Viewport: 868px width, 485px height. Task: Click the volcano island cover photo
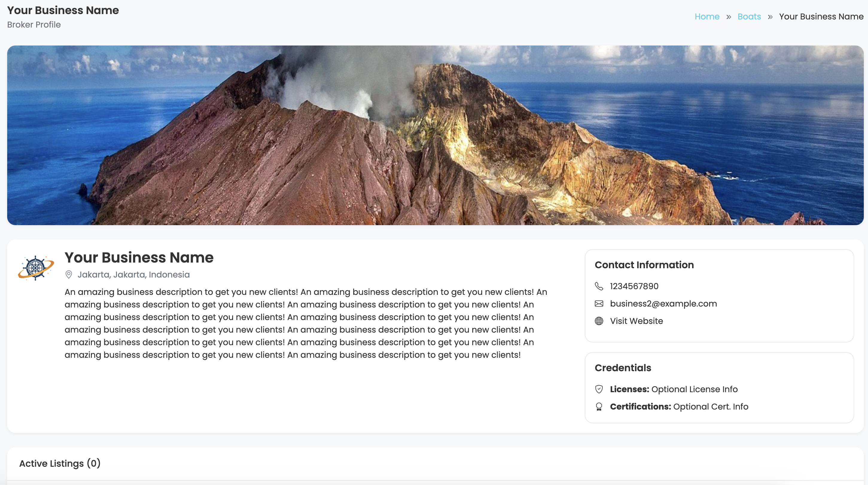434,135
